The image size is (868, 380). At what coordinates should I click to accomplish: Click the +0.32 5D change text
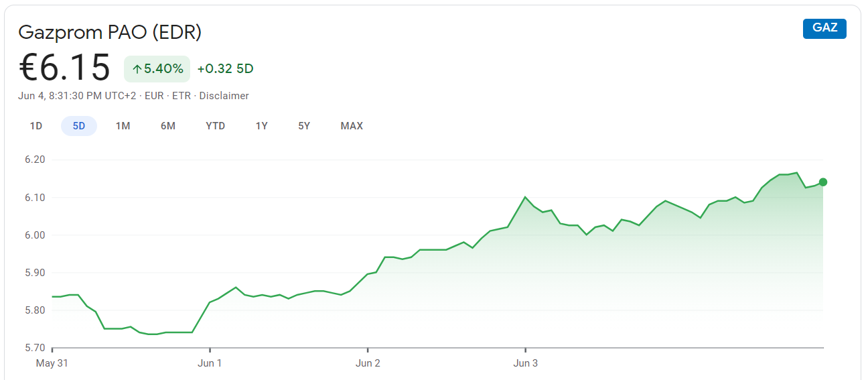click(x=225, y=68)
